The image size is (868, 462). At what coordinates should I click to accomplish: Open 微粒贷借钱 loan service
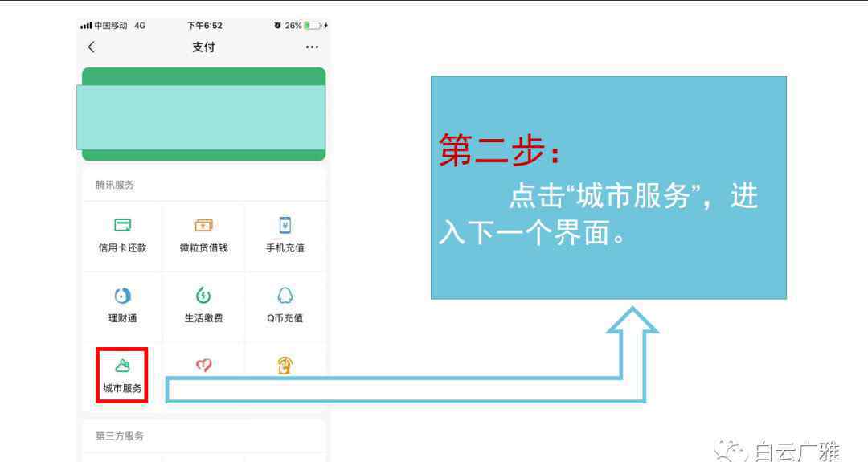pos(203,236)
